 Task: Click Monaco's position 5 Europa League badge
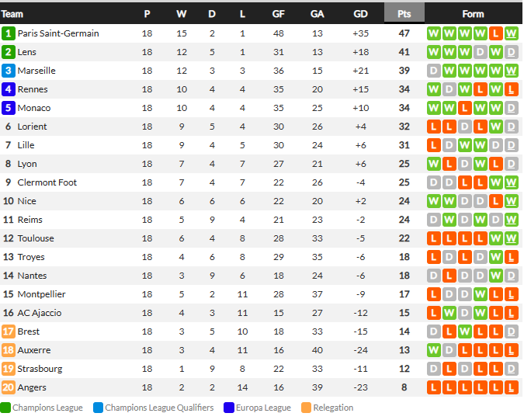(9, 108)
